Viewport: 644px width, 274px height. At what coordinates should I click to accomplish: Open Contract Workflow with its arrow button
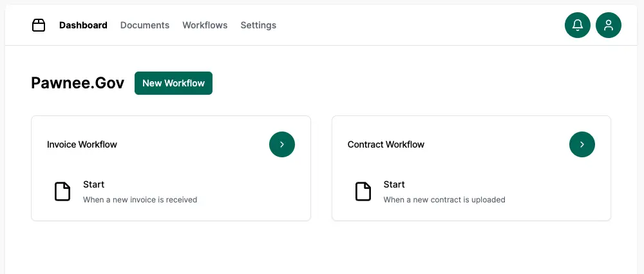point(582,144)
